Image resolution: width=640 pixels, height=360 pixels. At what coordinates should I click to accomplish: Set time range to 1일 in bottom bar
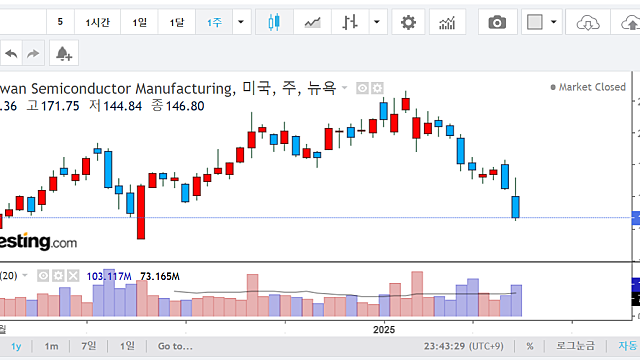tap(127, 346)
